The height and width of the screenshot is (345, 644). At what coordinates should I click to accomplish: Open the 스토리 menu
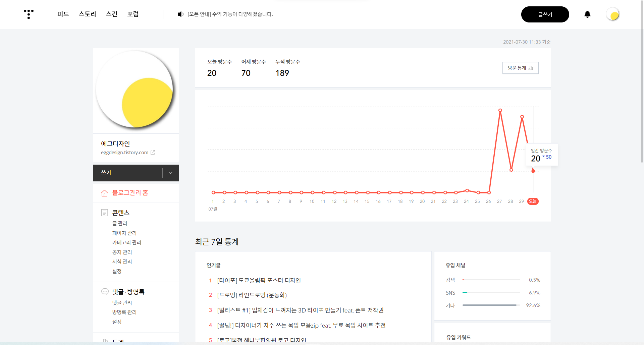[87, 14]
